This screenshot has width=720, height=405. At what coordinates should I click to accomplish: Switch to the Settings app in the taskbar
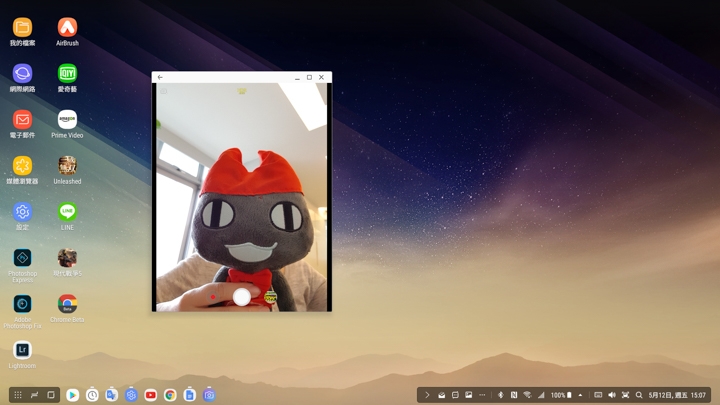click(x=131, y=395)
